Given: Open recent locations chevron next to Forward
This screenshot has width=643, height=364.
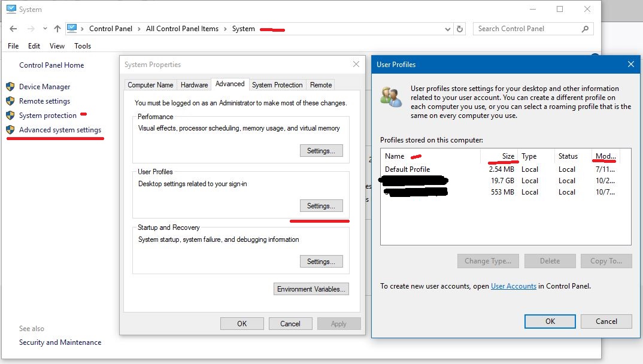Looking at the screenshot, I should (x=45, y=29).
